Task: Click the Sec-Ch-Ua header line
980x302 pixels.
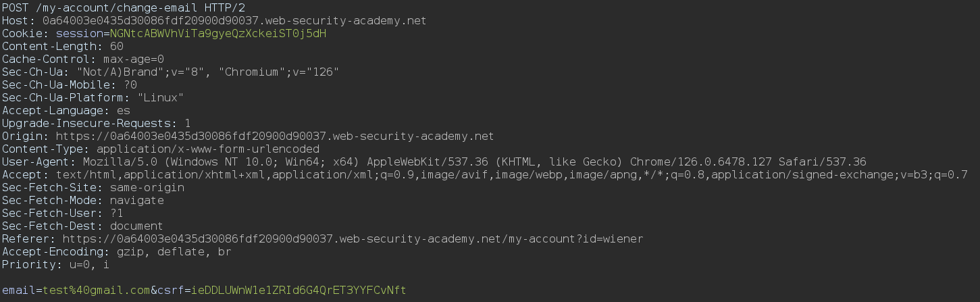Action: (x=170, y=72)
